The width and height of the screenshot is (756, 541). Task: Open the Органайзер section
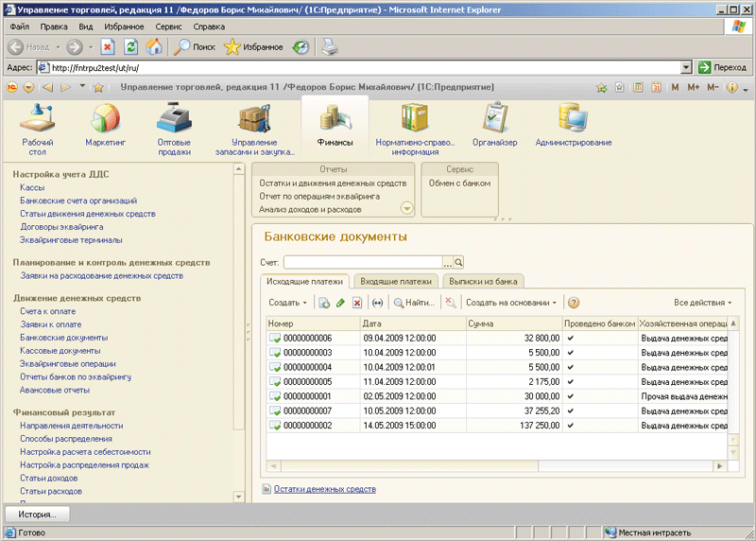point(494,125)
